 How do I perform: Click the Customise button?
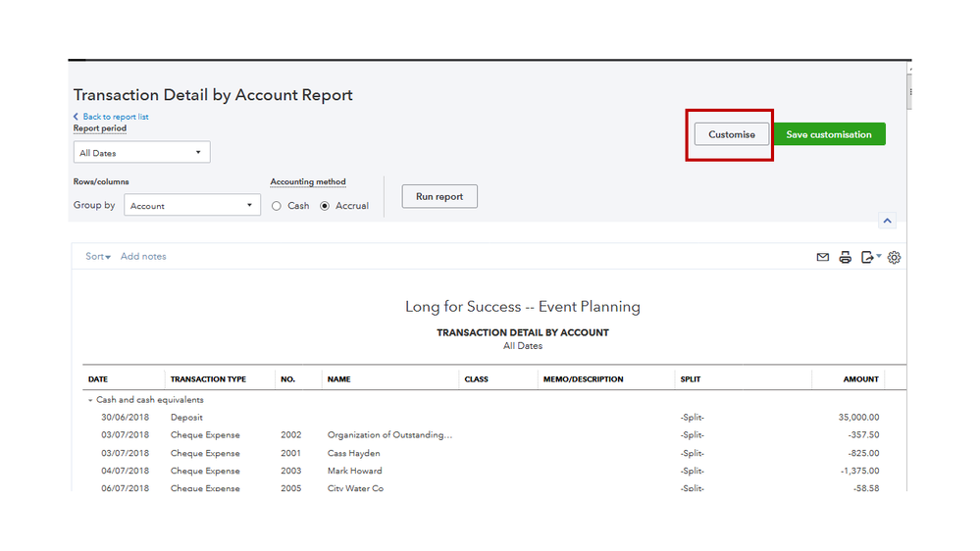click(x=732, y=134)
